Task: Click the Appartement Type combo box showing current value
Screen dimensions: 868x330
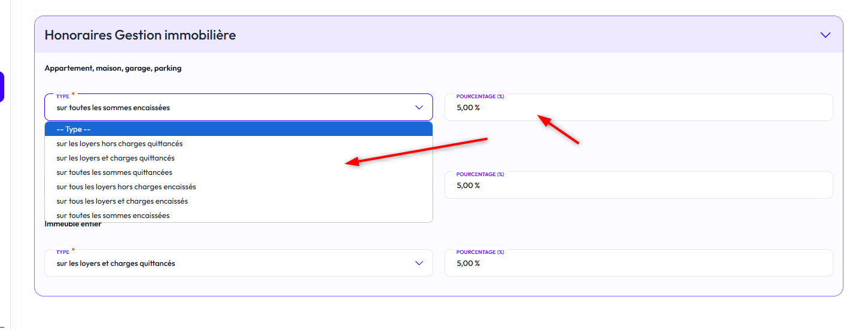Action: point(227,108)
